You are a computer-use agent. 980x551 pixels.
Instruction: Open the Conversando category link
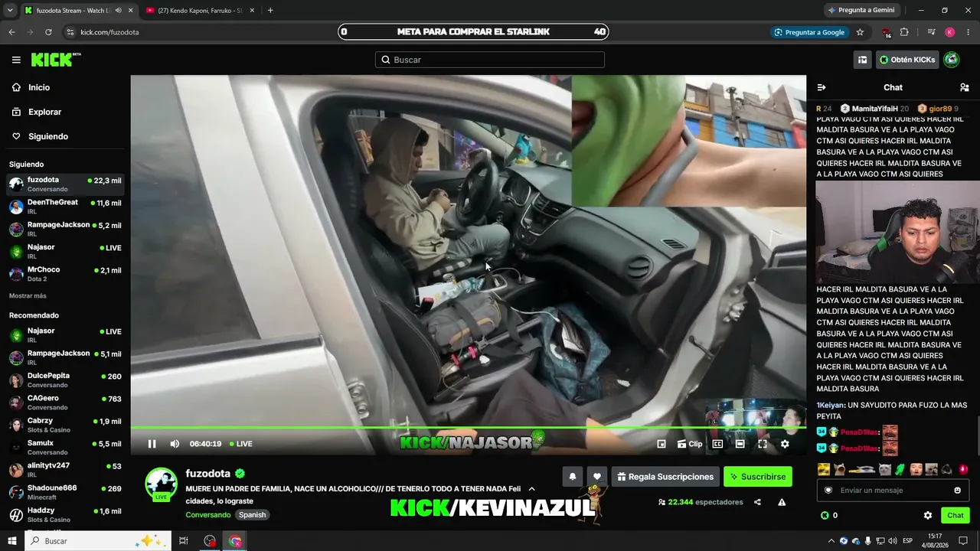click(x=207, y=515)
